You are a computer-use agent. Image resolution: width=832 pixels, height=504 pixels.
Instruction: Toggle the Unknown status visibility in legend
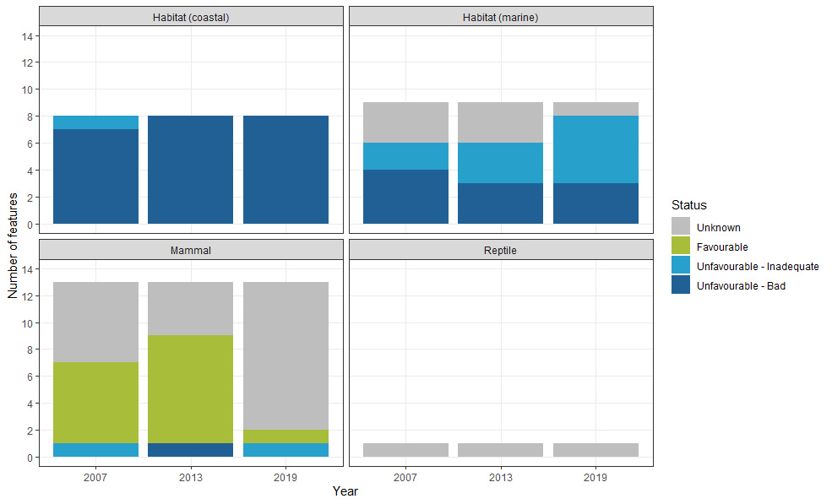(680, 227)
